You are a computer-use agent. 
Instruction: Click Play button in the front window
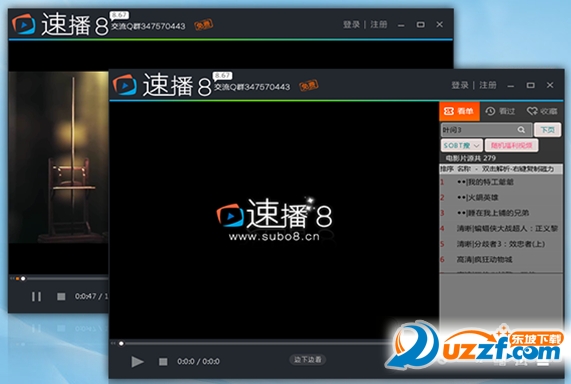137,362
